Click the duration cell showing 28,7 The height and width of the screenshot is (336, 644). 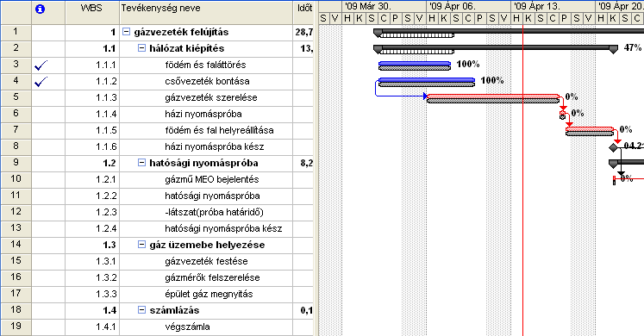pyautogui.click(x=303, y=32)
